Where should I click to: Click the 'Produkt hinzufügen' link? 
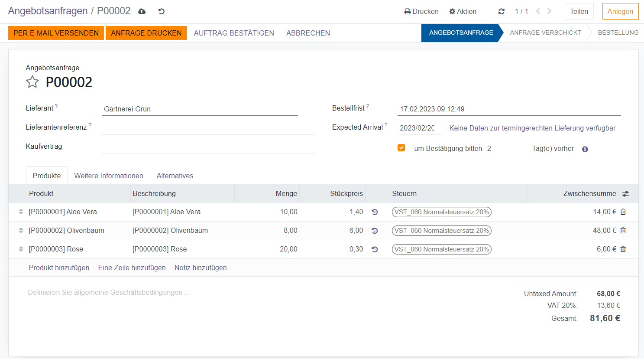click(x=59, y=268)
